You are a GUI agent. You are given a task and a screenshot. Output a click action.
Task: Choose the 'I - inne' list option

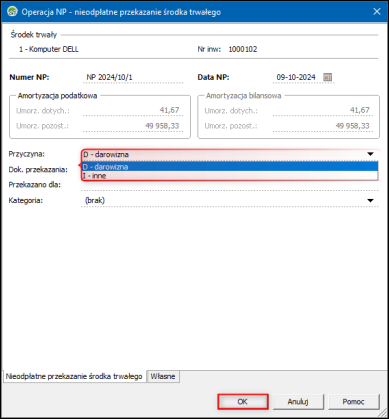tap(230, 176)
